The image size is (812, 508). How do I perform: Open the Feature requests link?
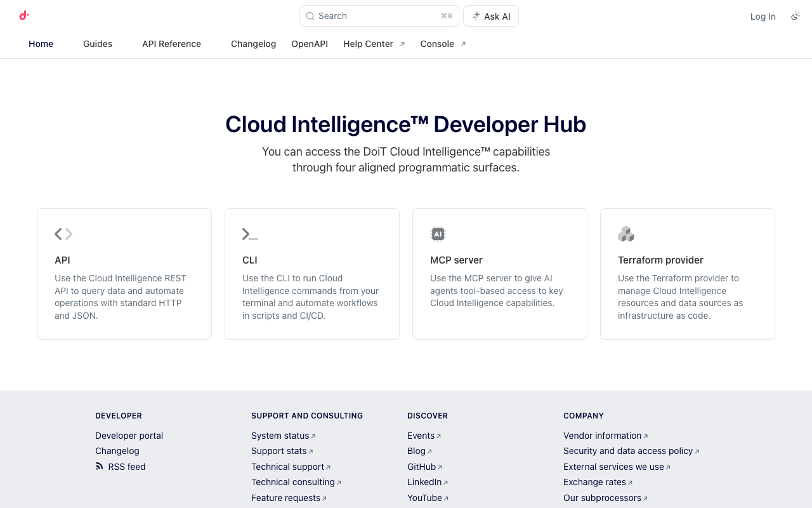click(x=285, y=498)
